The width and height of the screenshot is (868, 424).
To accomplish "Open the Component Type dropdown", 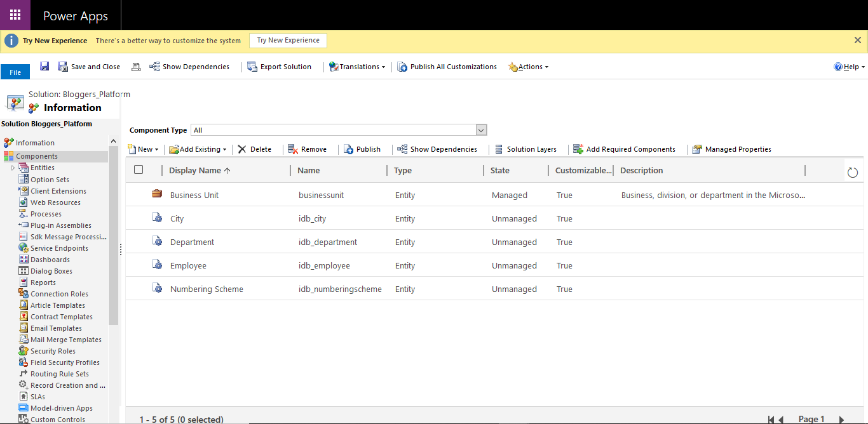I will point(480,129).
